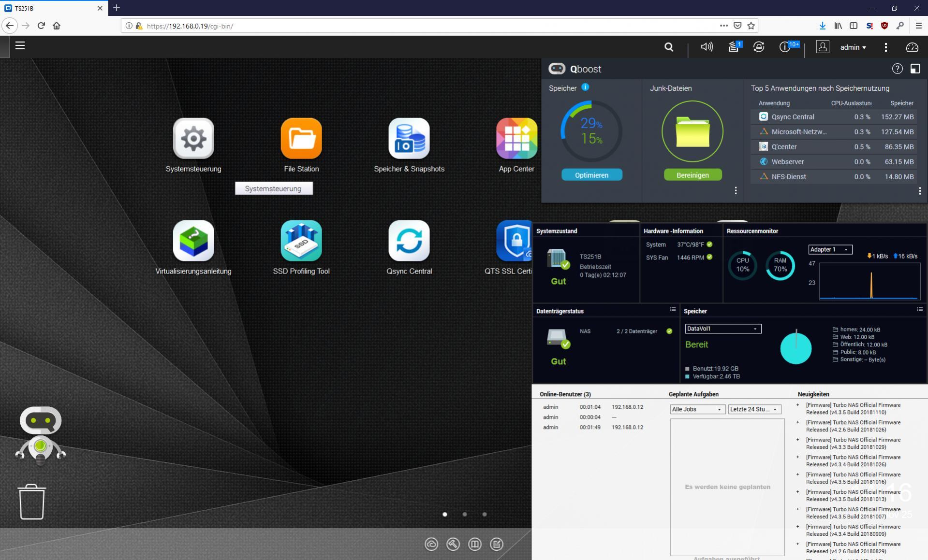Open Systemsteuerung app
Screen dimensions: 928x560
[193, 139]
